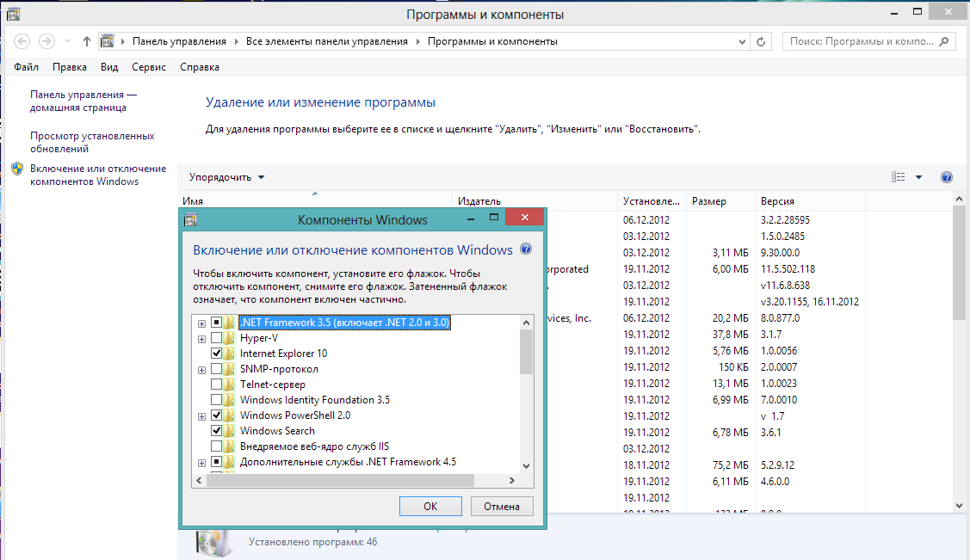Click the search magnifier icon
The width and height of the screenshot is (970, 560).
[x=944, y=41]
